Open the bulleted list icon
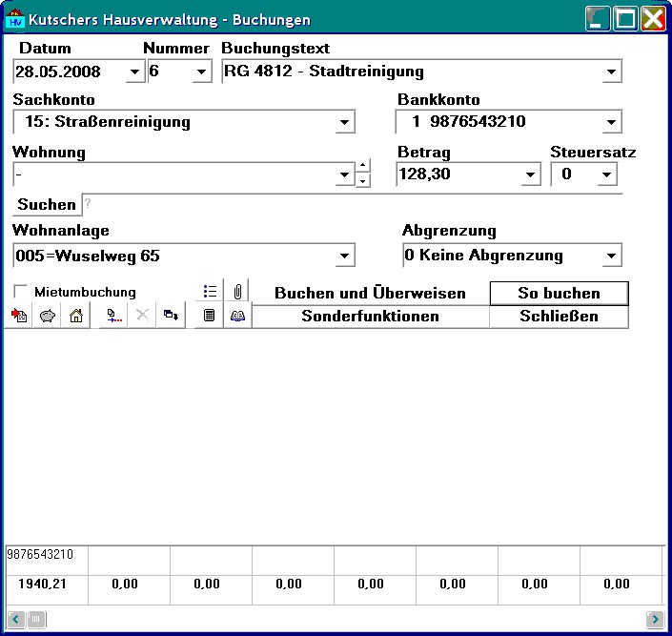 [x=210, y=292]
